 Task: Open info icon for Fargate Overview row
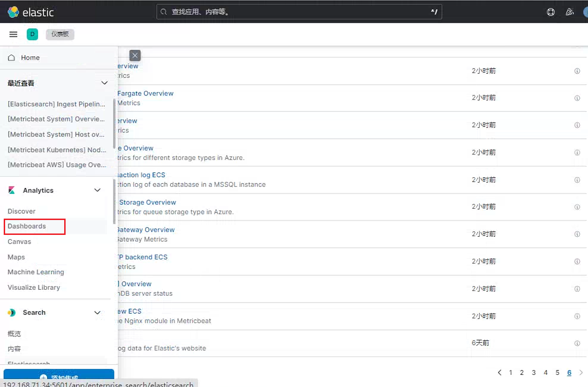pos(577,98)
